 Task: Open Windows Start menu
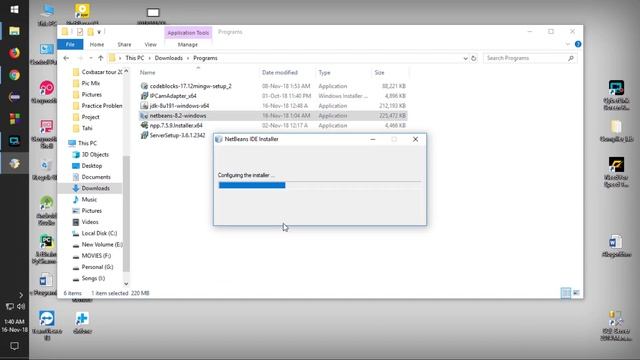[x=14, y=9]
